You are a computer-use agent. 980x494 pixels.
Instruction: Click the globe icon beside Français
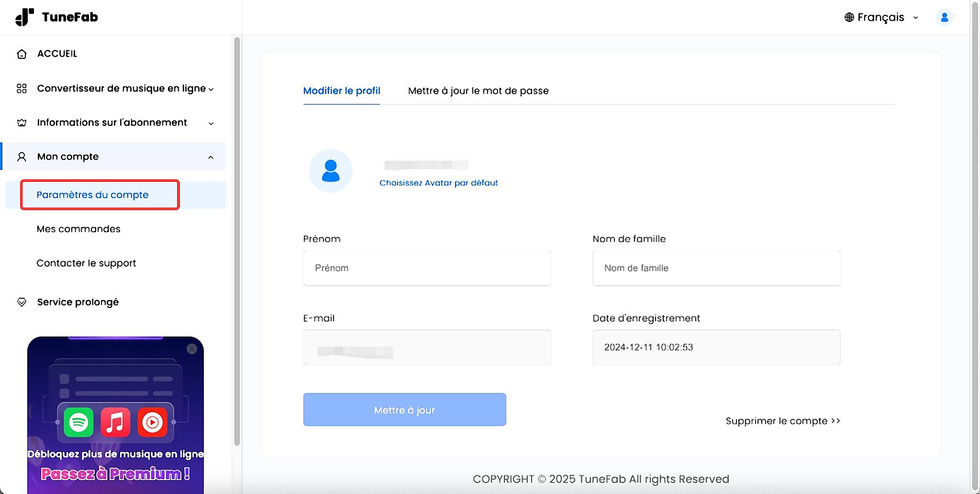849,17
